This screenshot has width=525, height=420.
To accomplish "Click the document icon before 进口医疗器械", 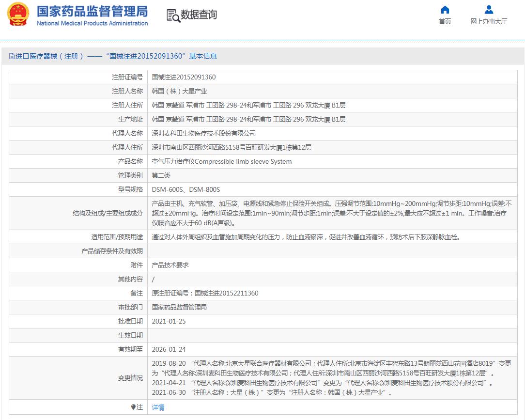I will (12, 56).
